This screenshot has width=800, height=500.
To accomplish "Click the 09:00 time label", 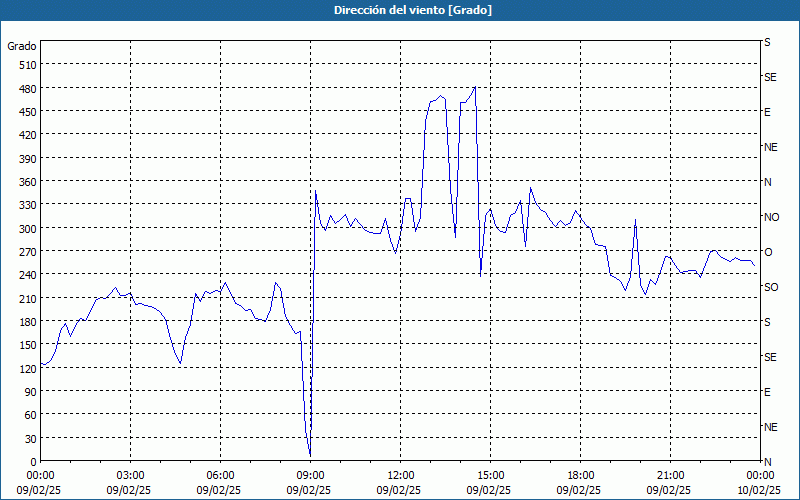I will pos(311,476).
